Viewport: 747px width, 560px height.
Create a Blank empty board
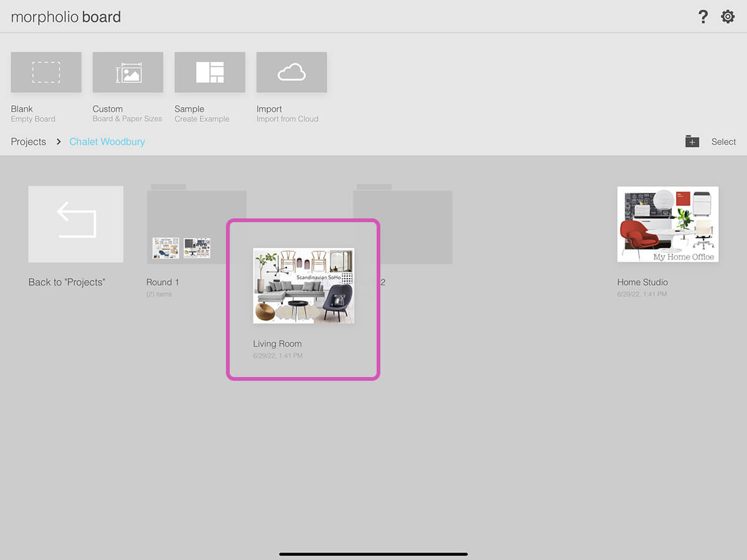coord(46,72)
